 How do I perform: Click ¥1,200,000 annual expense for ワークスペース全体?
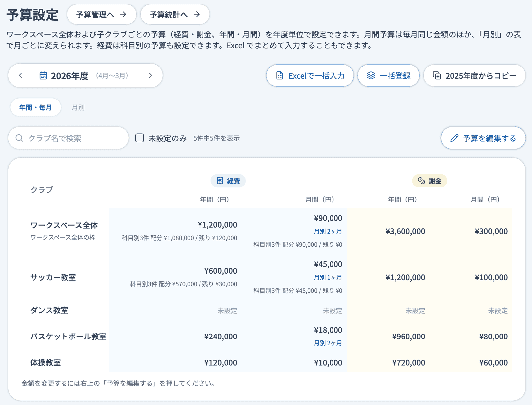coord(217,225)
